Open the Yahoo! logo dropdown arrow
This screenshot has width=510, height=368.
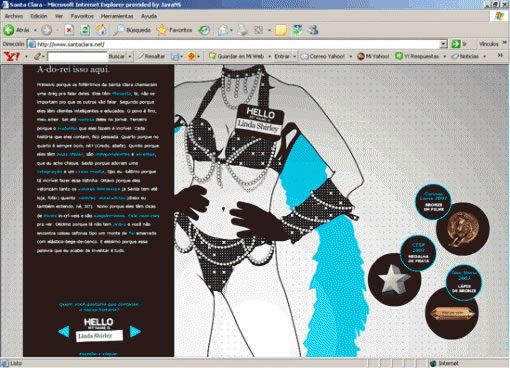(x=26, y=57)
